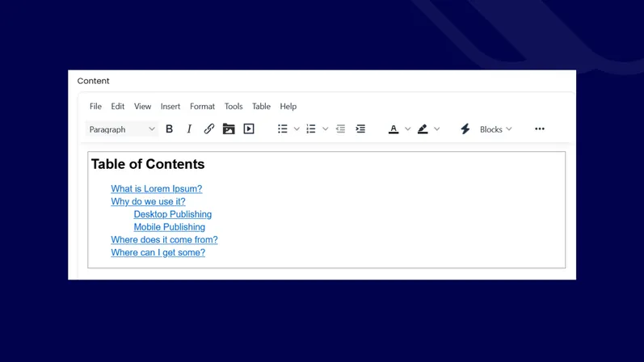
Task: Apply bullet list formatting
Action: 282,129
